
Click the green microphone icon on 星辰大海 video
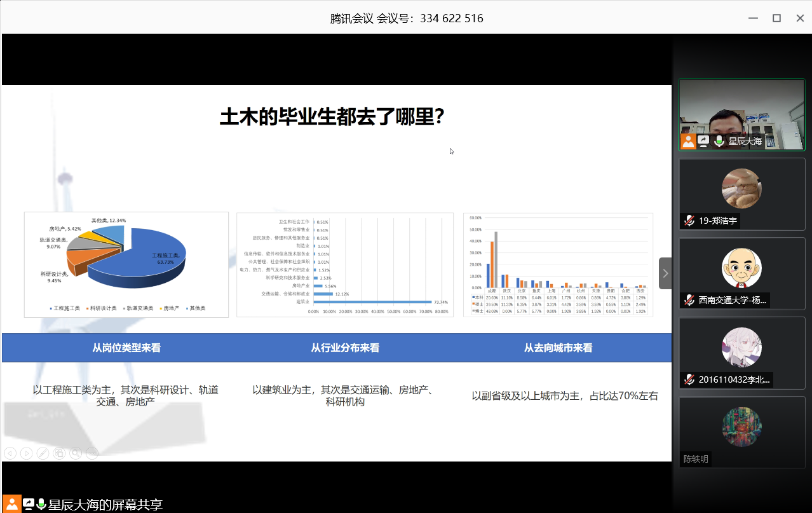point(719,141)
